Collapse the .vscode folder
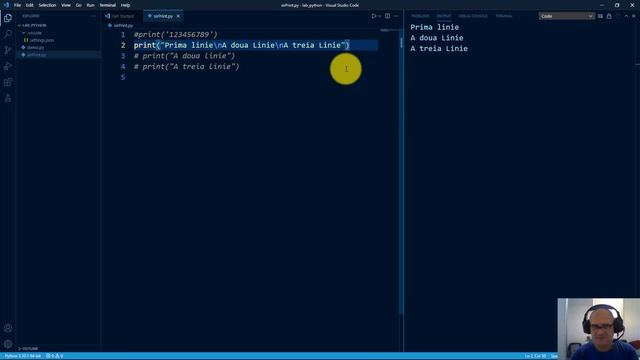This screenshot has width=640, height=360. click(x=58, y=33)
